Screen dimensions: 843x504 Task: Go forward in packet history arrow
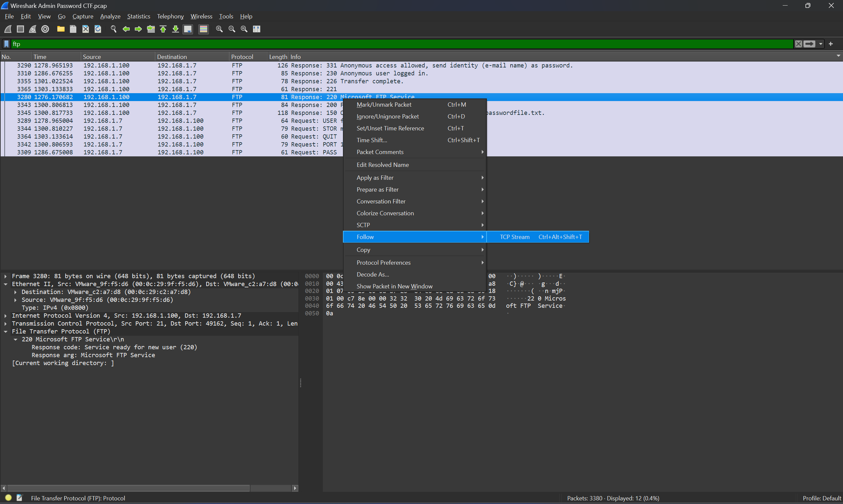[x=138, y=29]
